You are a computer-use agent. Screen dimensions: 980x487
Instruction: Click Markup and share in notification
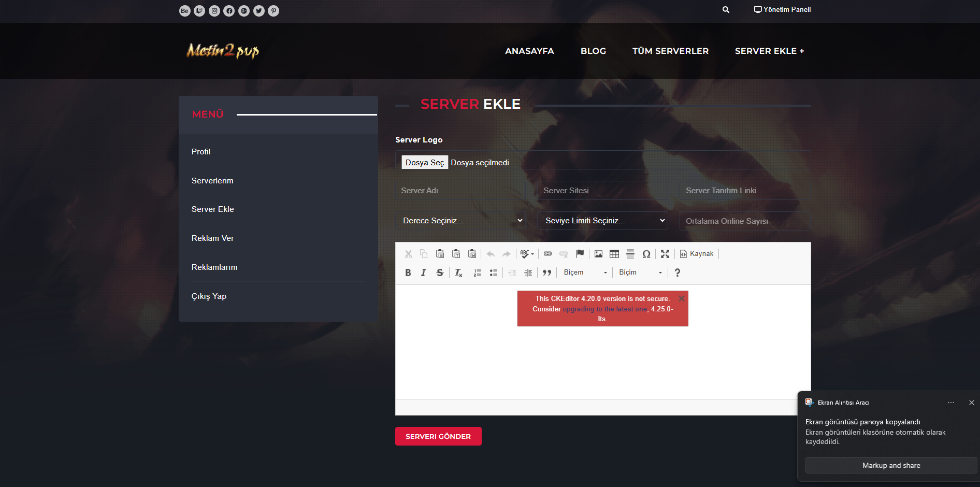pyautogui.click(x=891, y=465)
